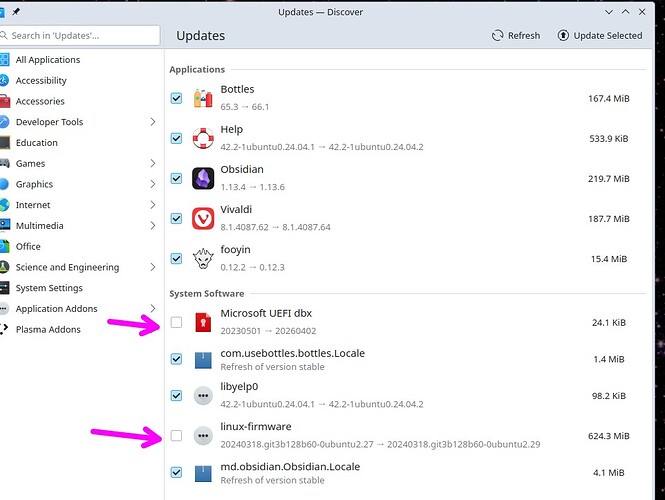Uncheck the libyelp0 update checkbox
Image resolution: width=665 pixels, height=500 pixels.
[x=176, y=396]
